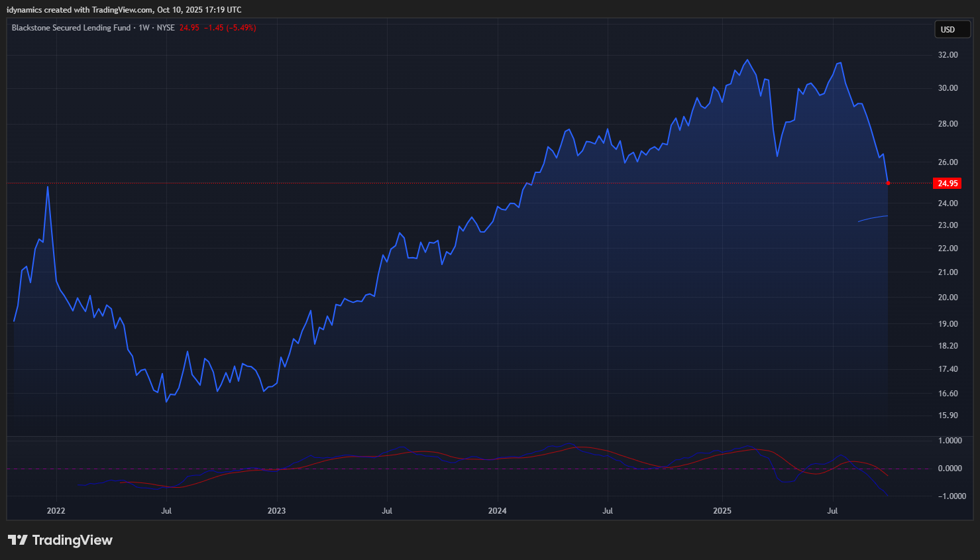Click the short blue line near 23.00
980x560 pixels.
[873, 218]
